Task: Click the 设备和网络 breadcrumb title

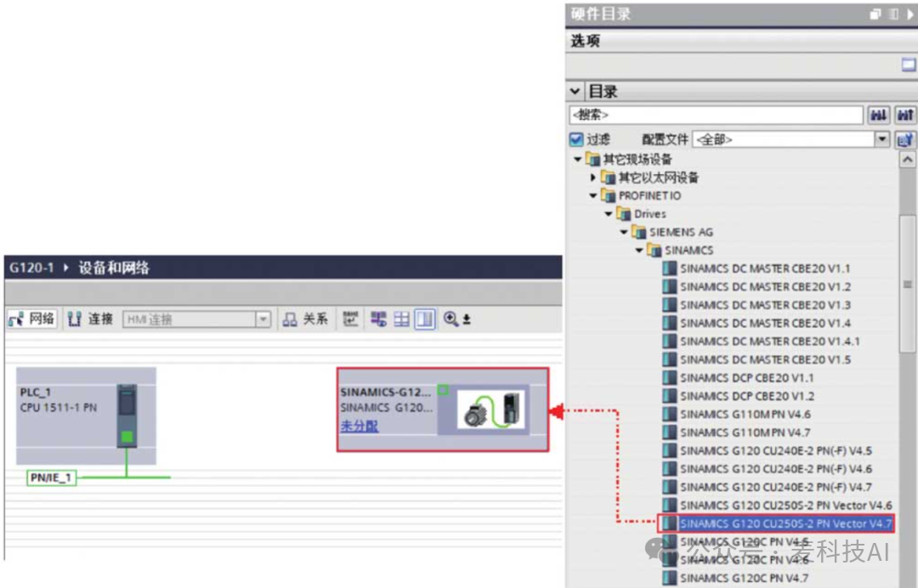Action: pyautogui.click(x=114, y=268)
